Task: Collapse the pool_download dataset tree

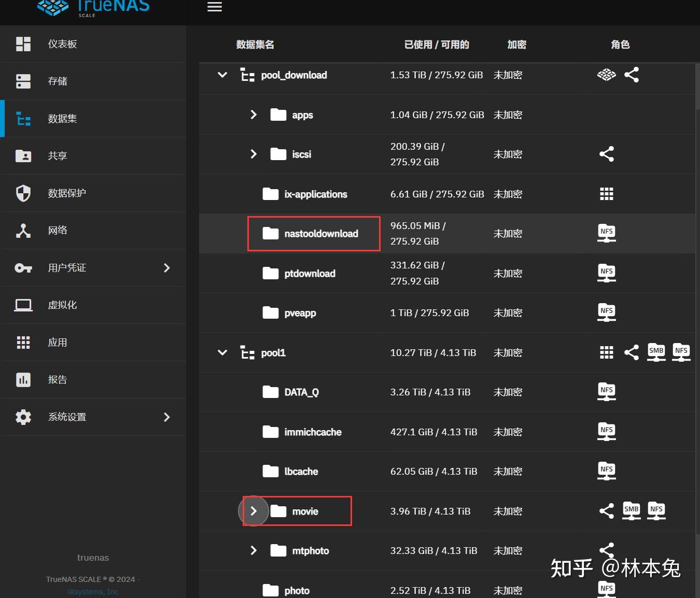Action: 222,75
